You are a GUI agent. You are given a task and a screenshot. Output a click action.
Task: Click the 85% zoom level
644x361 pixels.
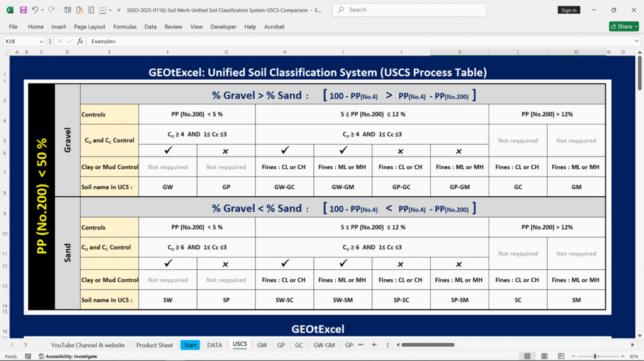point(634,357)
